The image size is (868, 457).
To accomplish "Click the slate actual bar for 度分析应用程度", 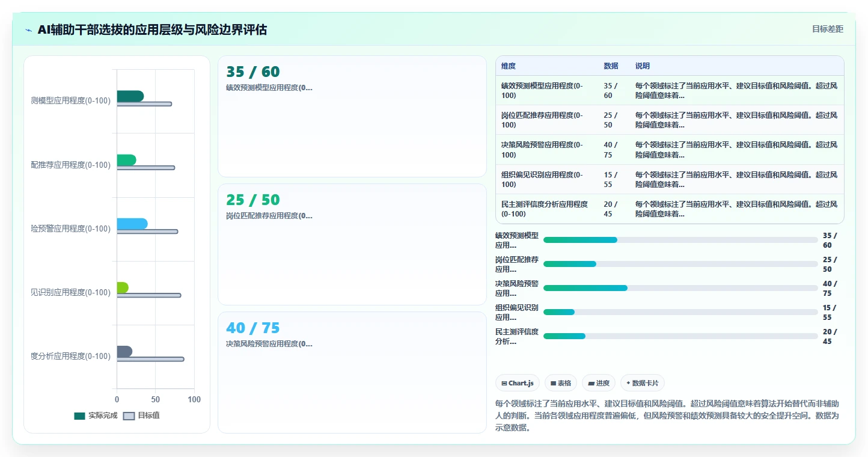I will (124, 351).
